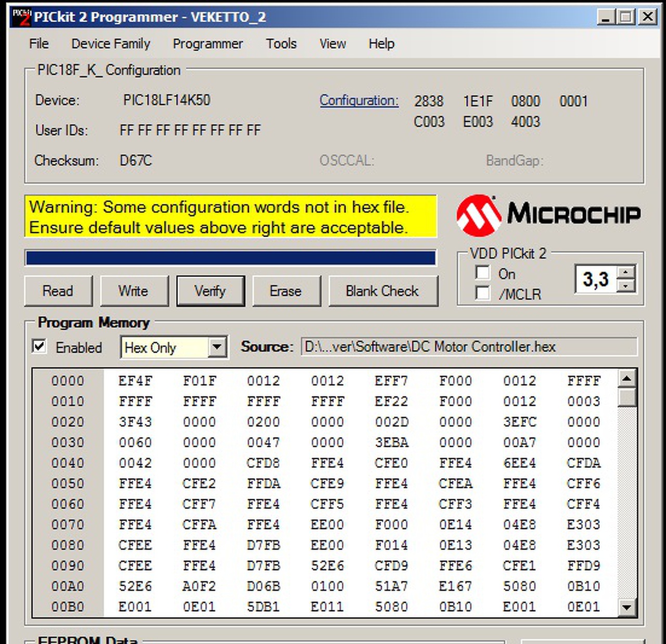
Task: Click the blue progress bar
Action: coord(230,258)
